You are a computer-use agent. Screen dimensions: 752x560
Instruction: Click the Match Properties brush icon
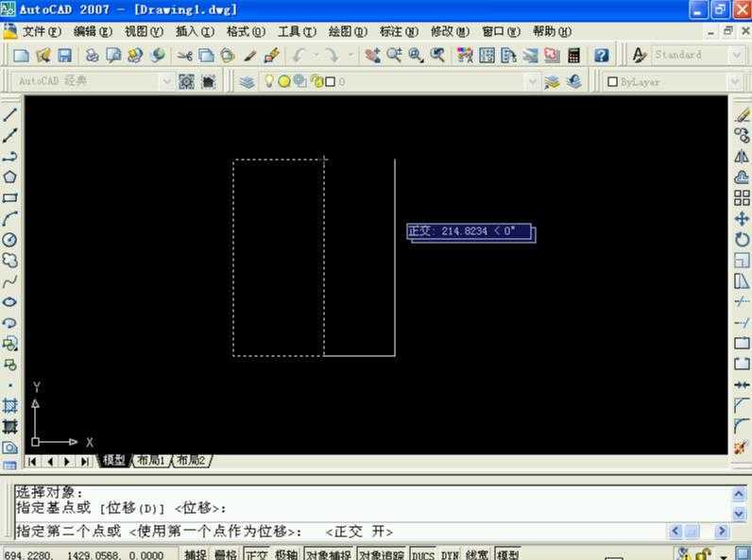(x=272, y=56)
